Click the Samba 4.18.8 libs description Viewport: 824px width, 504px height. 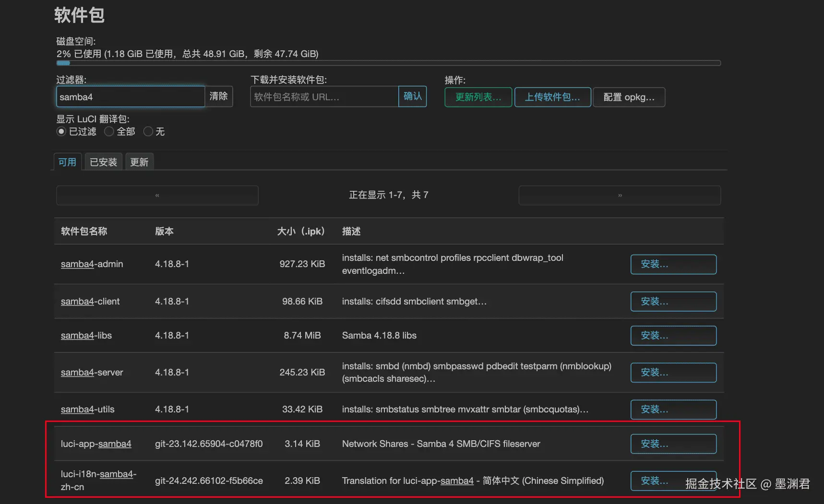(x=379, y=335)
